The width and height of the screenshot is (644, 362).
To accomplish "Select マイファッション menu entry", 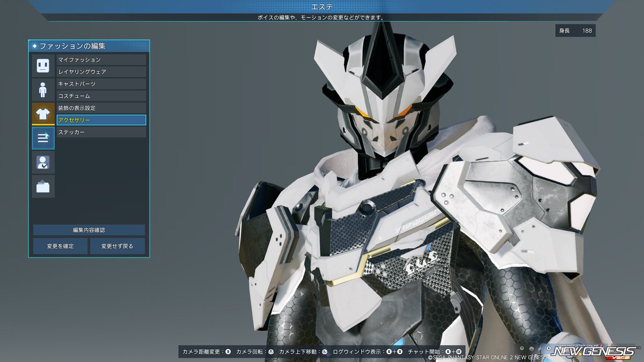I will [x=101, y=60].
